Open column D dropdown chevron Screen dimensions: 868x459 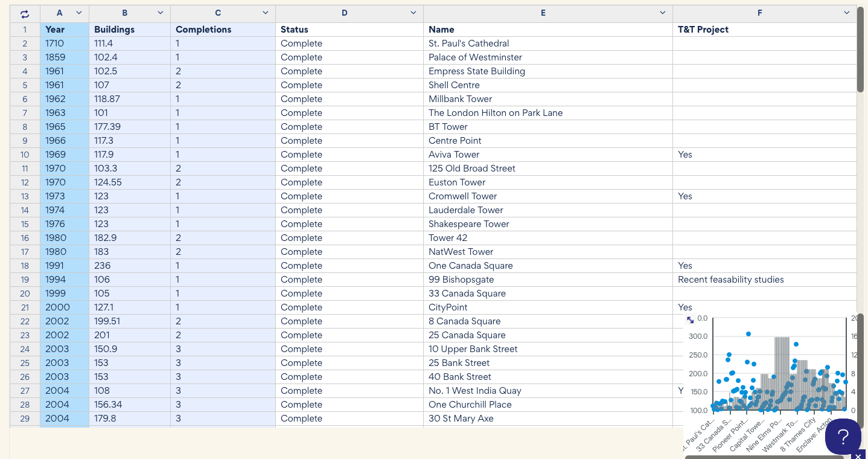click(x=413, y=13)
